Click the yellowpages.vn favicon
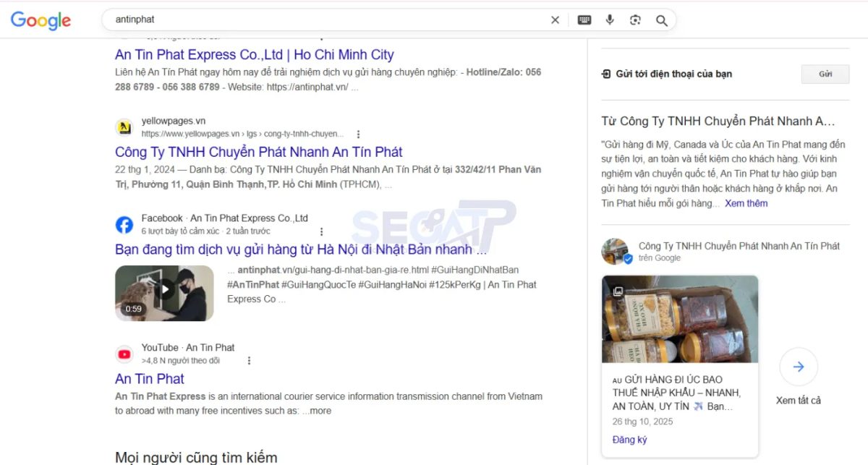This screenshot has height=465, width=868. pyautogui.click(x=124, y=127)
